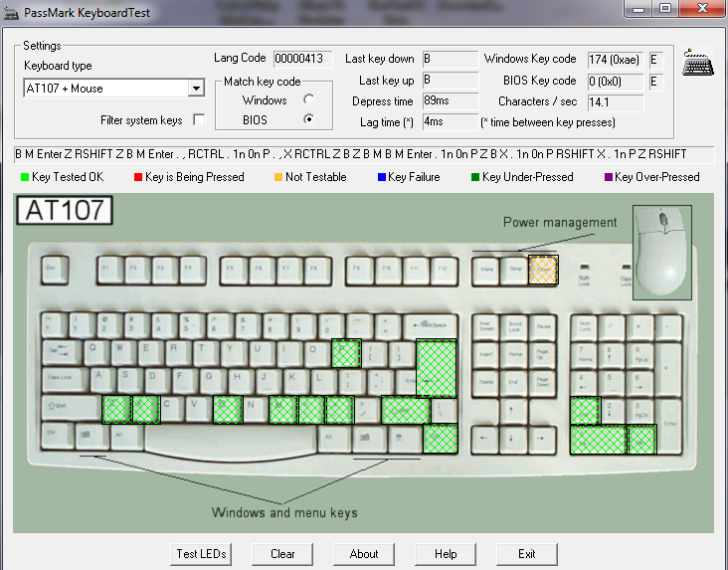Click the Characters / sec field 14.1
The image size is (728, 570).
(x=616, y=102)
